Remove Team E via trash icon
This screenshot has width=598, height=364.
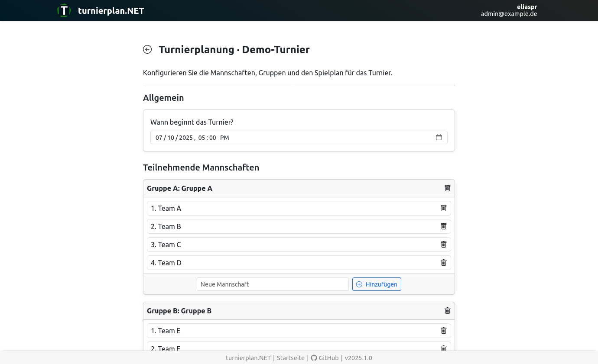[x=444, y=331]
